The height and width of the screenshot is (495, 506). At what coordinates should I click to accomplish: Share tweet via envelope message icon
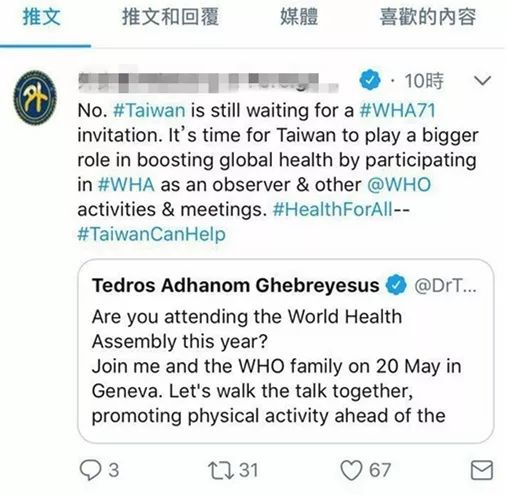[x=482, y=470]
